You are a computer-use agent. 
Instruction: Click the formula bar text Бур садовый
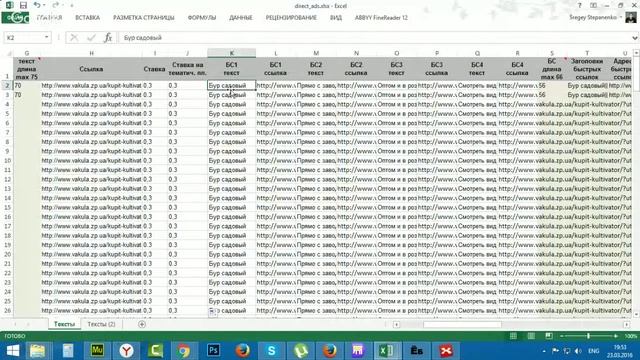142,38
